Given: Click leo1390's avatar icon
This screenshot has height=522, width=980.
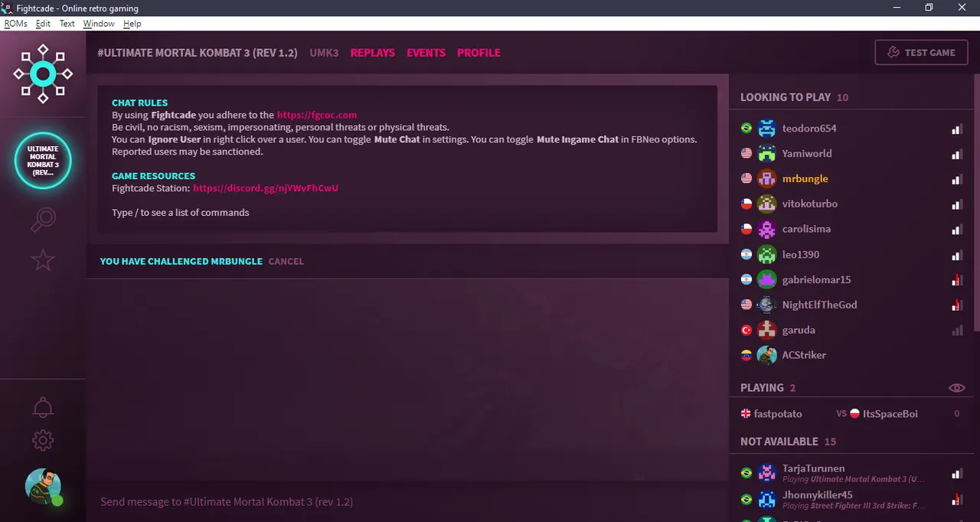Looking at the screenshot, I should click(x=766, y=255).
